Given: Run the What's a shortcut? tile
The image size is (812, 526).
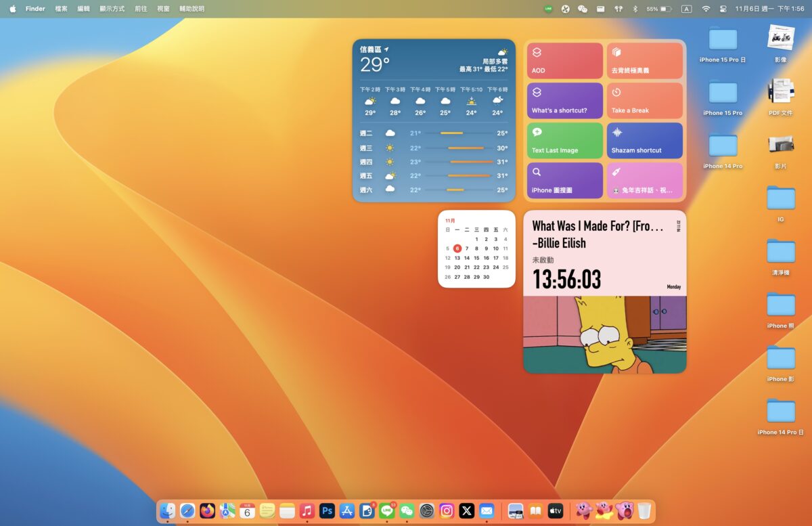Looking at the screenshot, I should (x=565, y=101).
